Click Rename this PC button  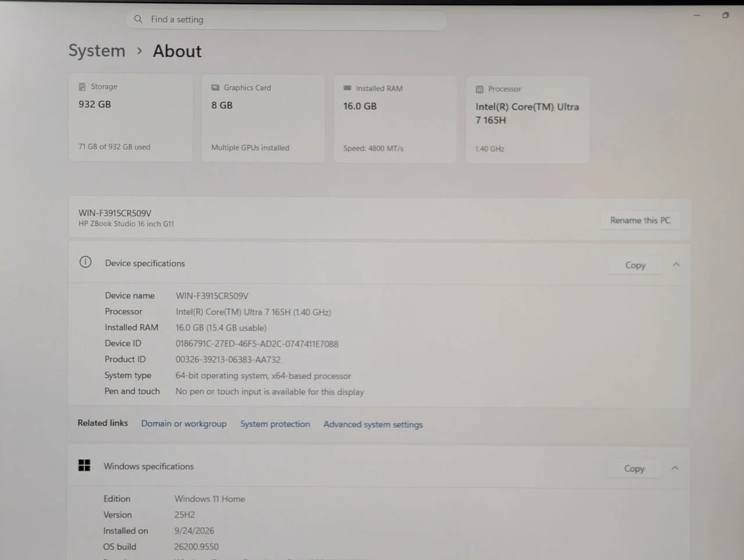640,220
